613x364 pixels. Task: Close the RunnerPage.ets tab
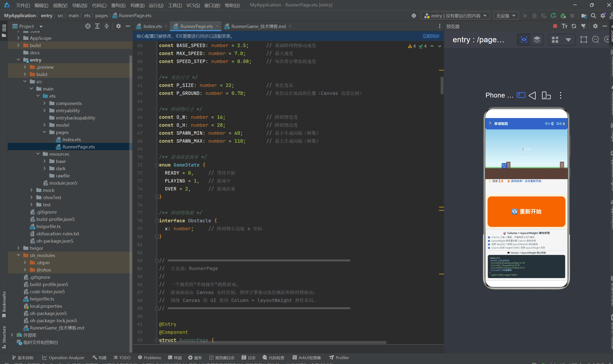pos(217,26)
